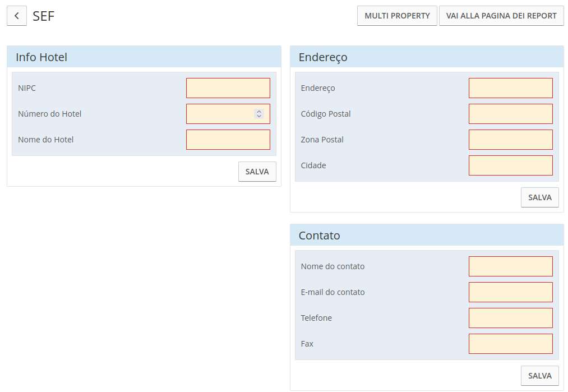Screen dimensions: 568x392
Task: Focus the Código Postal field
Action: [511, 114]
